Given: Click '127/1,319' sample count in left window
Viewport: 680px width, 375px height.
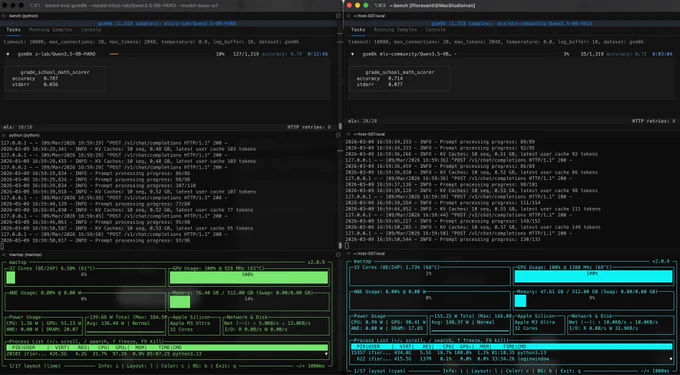Looking at the screenshot, I should coord(245,54).
